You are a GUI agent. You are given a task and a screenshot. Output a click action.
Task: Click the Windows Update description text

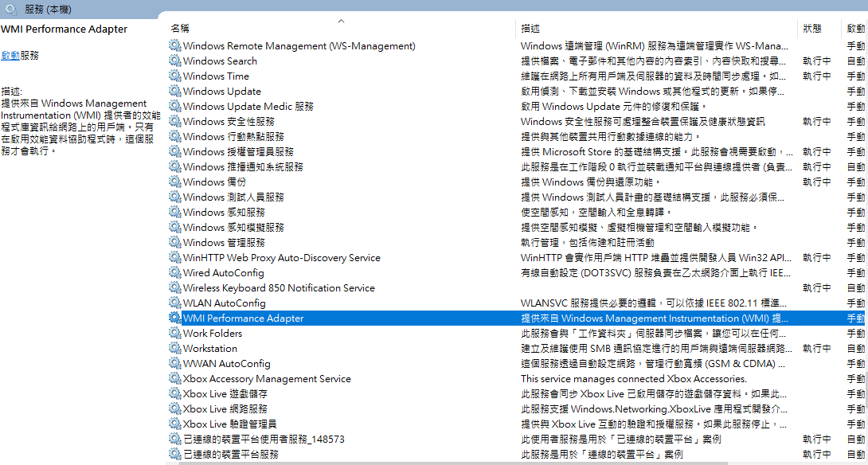[x=654, y=92]
